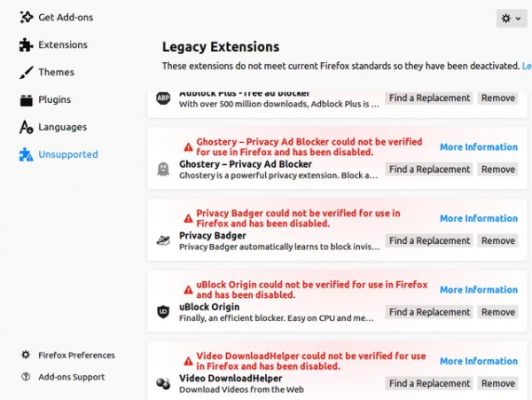Click the Ghostery red warning triangle icon
Viewport: 532px width, 400px height.
187,146
